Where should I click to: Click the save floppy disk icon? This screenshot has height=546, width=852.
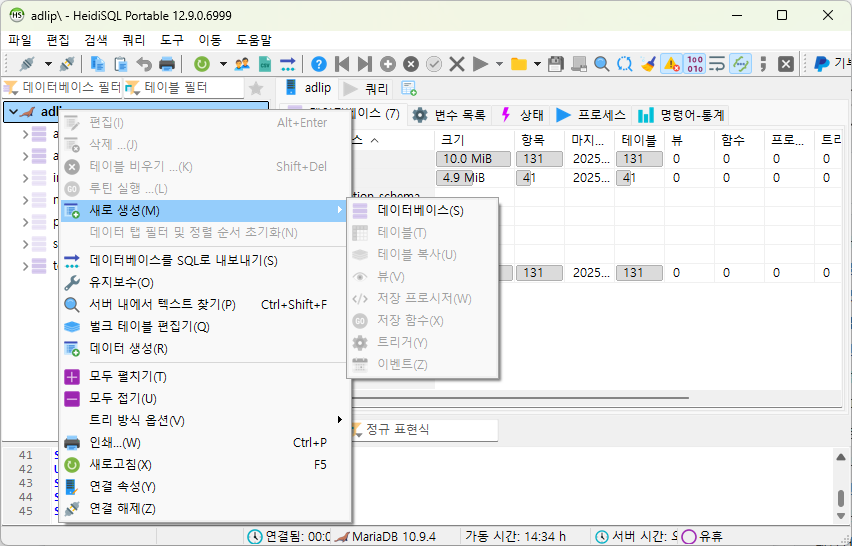click(x=555, y=64)
